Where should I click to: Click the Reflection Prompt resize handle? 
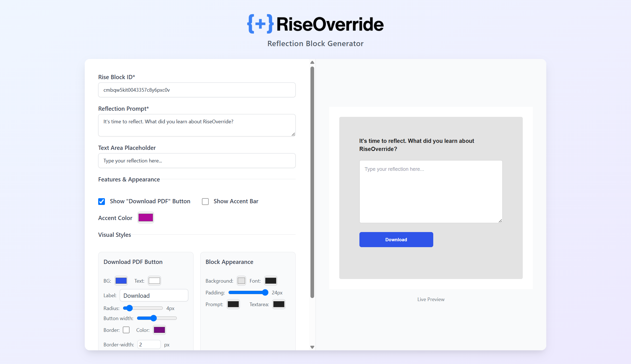[293, 134]
